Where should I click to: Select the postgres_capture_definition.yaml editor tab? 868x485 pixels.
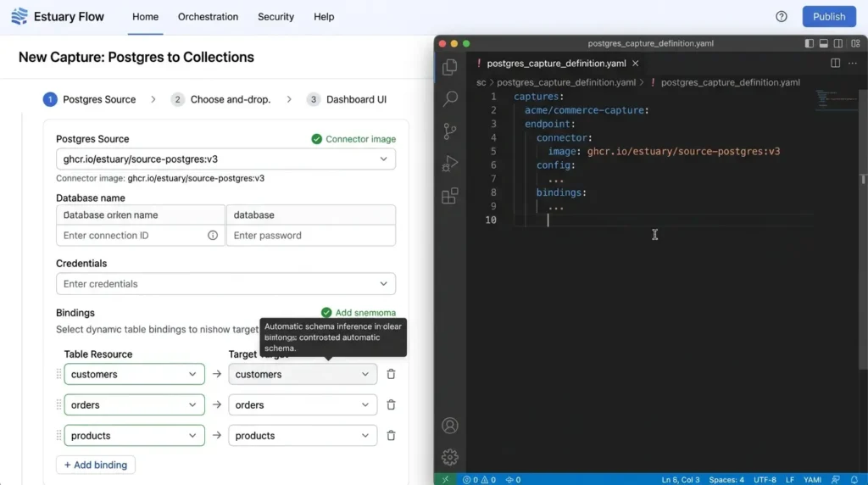pyautogui.click(x=556, y=63)
